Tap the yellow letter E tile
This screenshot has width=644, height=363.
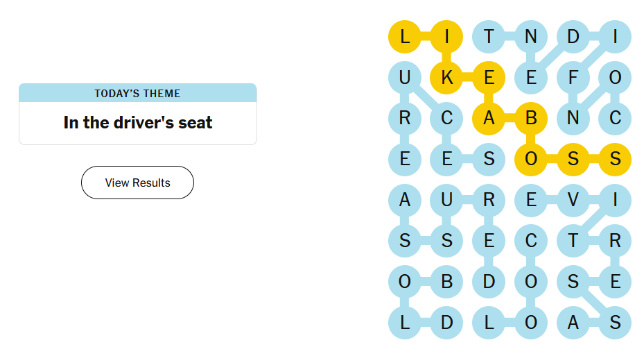click(x=489, y=78)
